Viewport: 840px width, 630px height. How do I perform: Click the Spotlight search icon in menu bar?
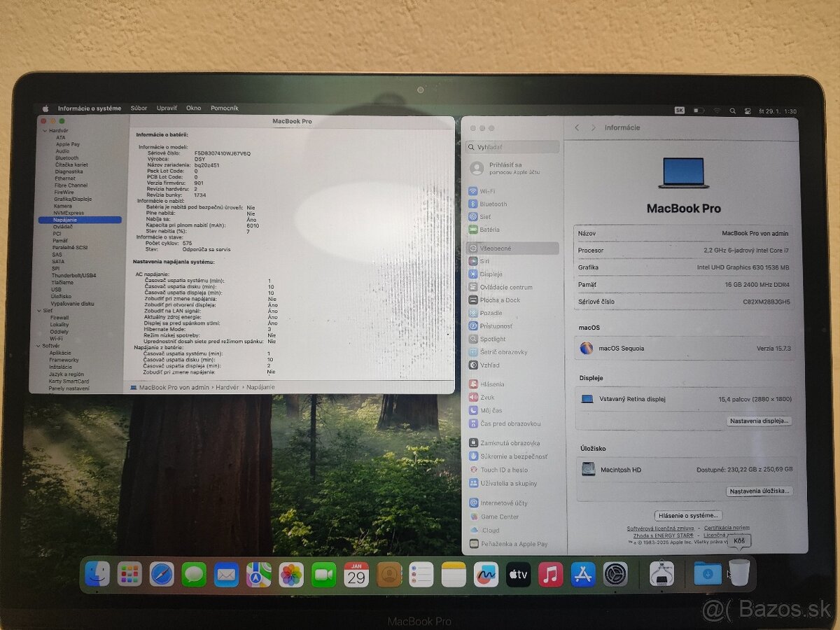coord(732,110)
